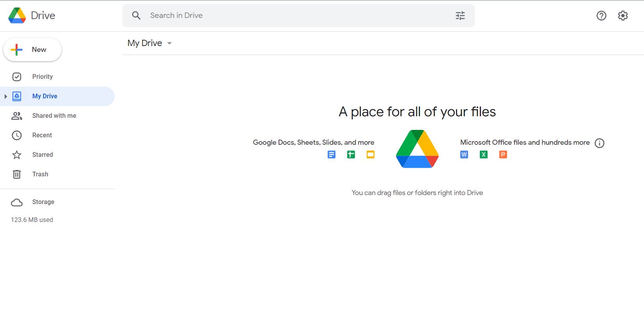The image size is (644, 316).
Task: Click the New button
Action: click(32, 50)
